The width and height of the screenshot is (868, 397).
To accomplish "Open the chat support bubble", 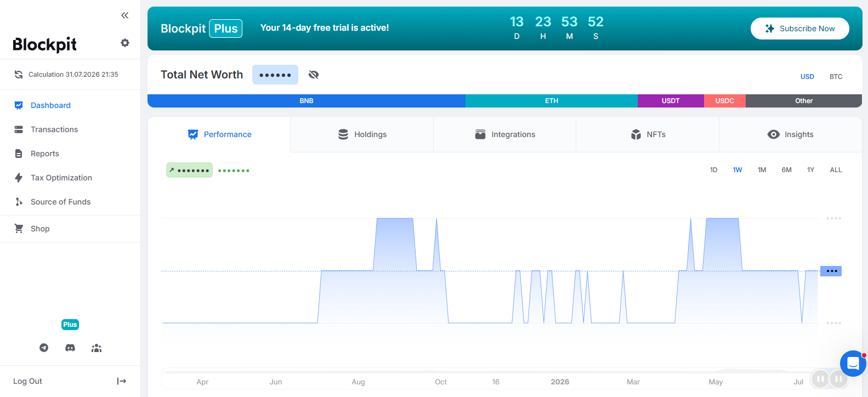I will [853, 364].
